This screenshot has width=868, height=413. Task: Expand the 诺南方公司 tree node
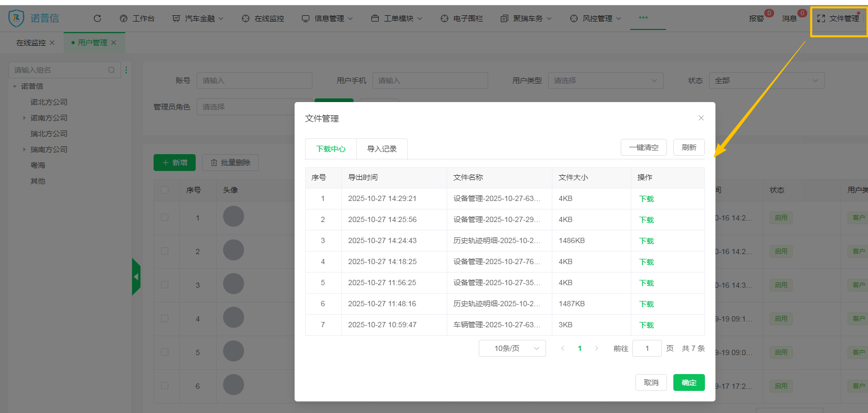(x=24, y=118)
